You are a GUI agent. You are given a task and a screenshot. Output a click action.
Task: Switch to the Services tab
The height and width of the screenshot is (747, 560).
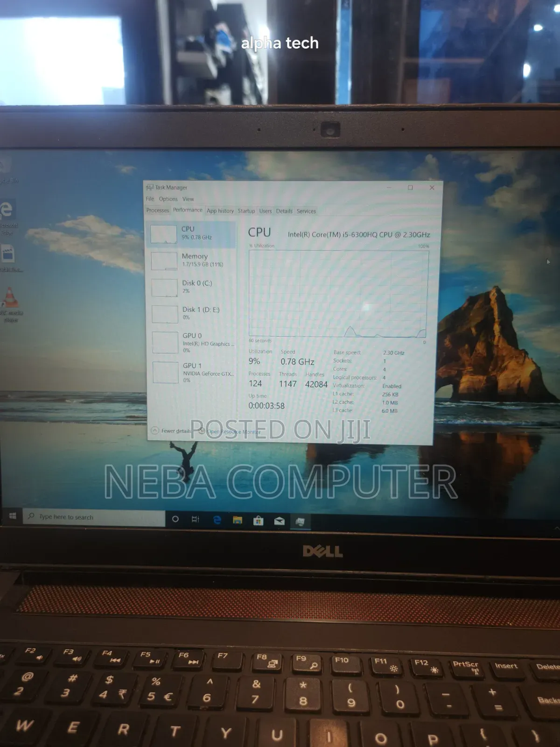coord(306,211)
